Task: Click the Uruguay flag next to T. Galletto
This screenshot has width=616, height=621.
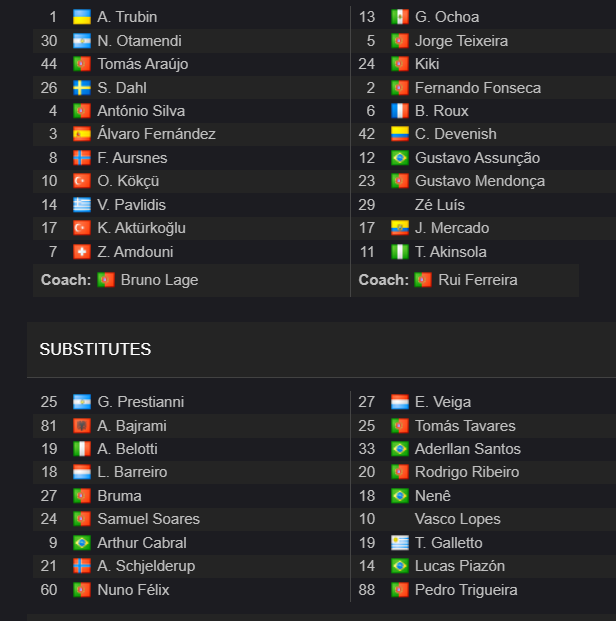Action: tap(400, 543)
